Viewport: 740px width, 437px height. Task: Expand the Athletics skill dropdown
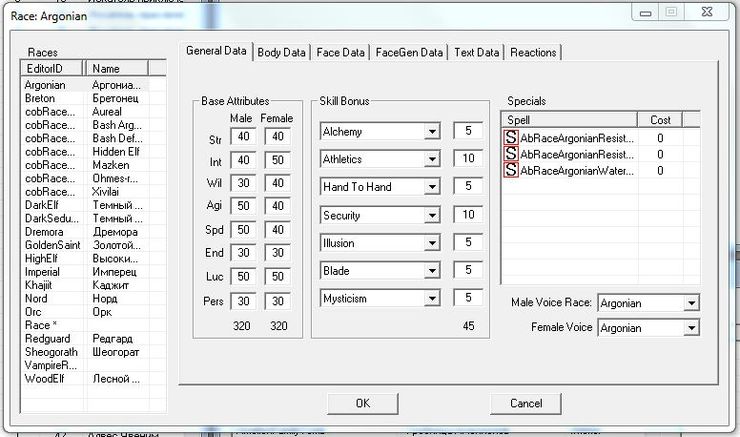click(432, 159)
